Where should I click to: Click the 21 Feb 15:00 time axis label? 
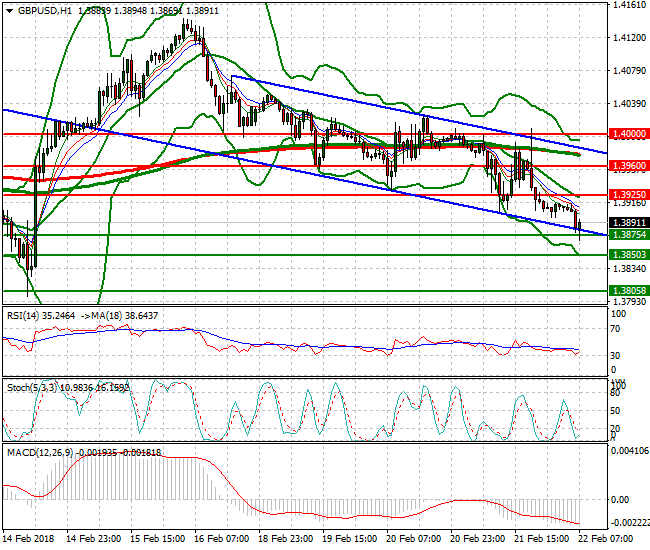[x=541, y=539]
